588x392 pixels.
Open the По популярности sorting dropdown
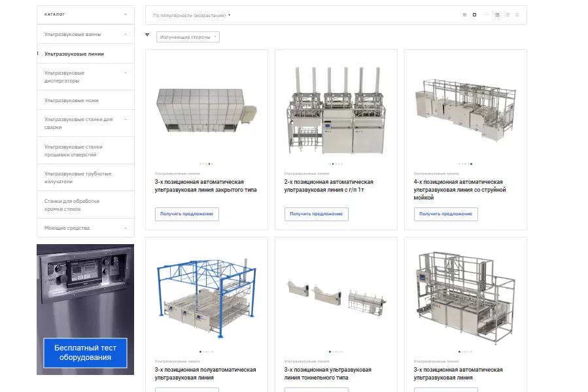(192, 16)
